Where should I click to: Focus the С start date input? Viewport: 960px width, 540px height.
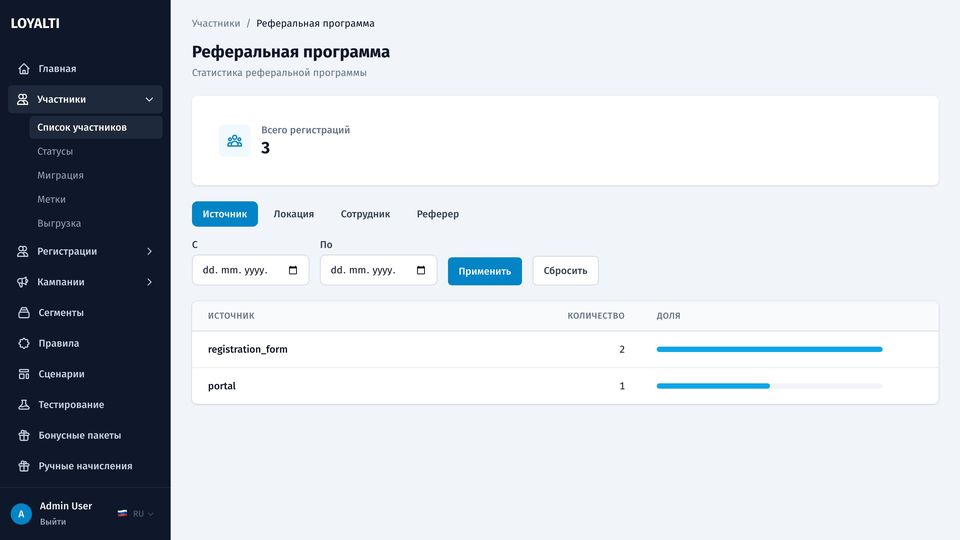(250, 270)
